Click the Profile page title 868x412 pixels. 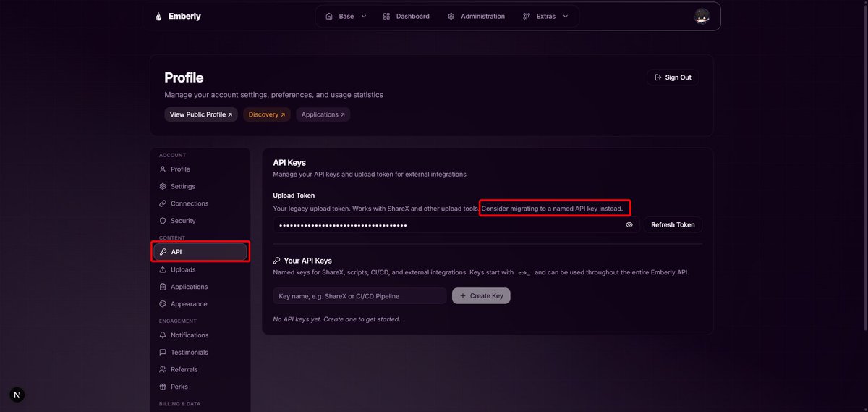pyautogui.click(x=184, y=77)
